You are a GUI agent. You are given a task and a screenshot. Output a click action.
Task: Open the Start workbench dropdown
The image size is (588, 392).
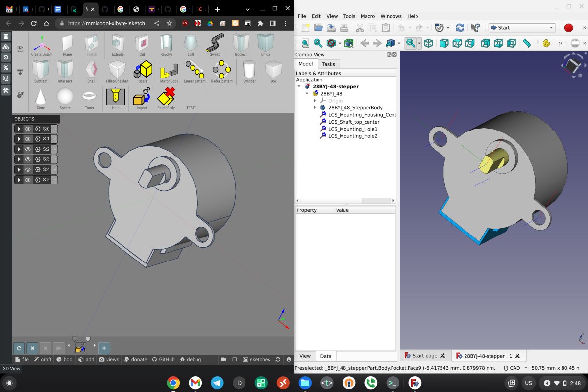[x=521, y=28]
